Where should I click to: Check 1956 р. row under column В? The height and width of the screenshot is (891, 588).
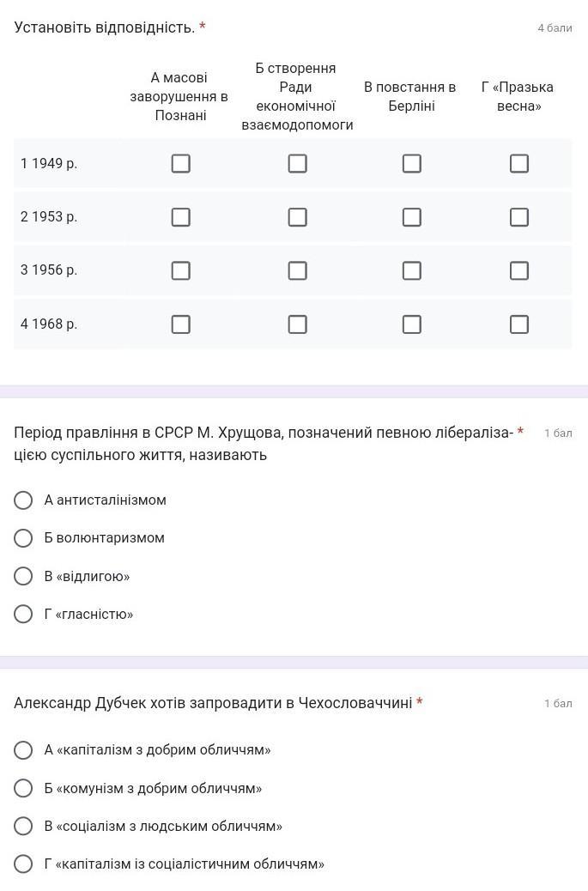[x=411, y=270]
